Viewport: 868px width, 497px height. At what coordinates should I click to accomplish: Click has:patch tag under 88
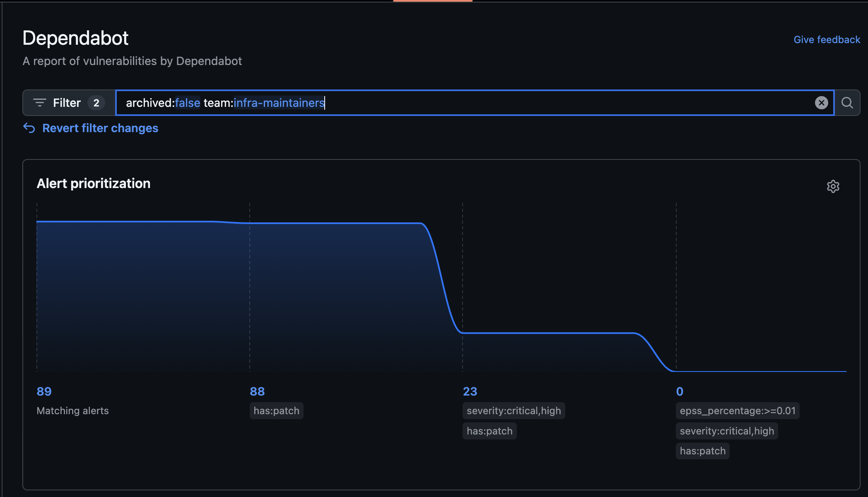[x=276, y=411]
